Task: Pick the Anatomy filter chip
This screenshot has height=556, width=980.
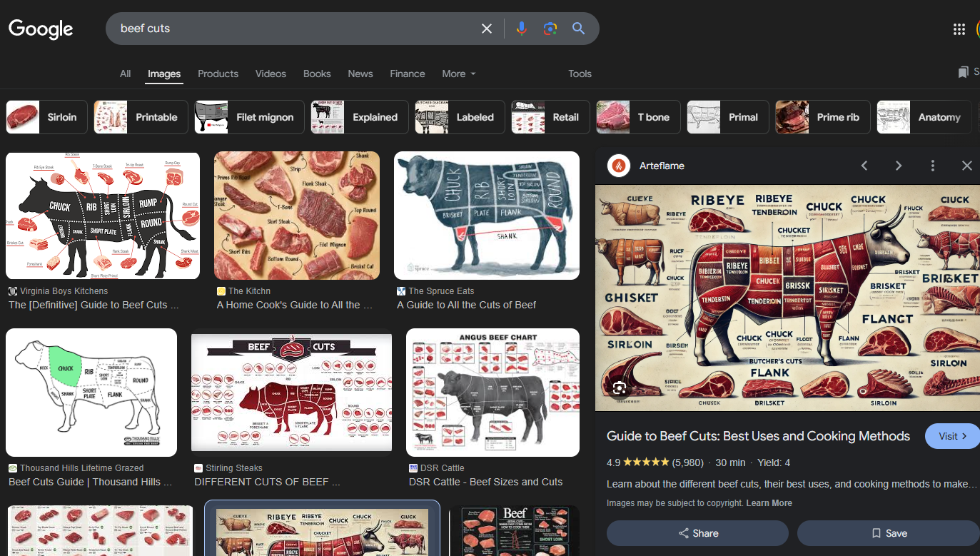Action: (x=924, y=117)
